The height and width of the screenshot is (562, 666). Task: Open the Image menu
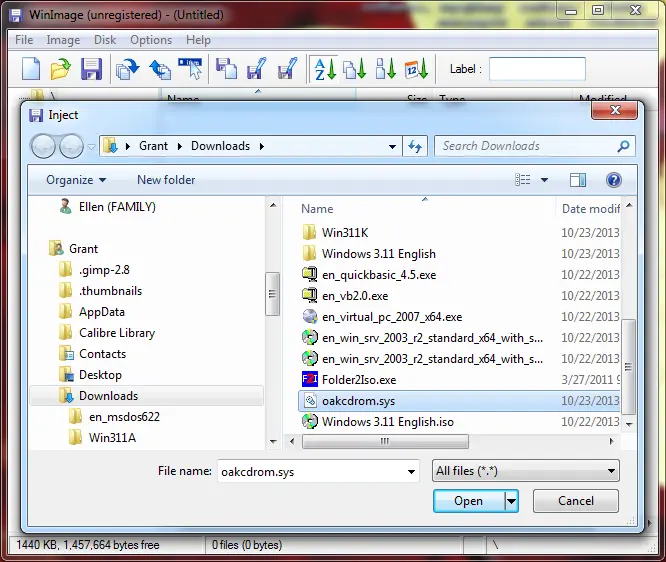(63, 40)
